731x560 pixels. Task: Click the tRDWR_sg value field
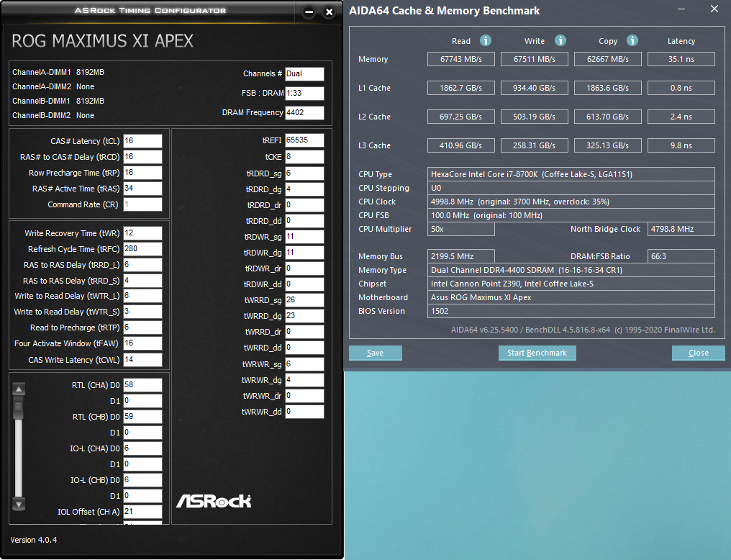coord(304,237)
